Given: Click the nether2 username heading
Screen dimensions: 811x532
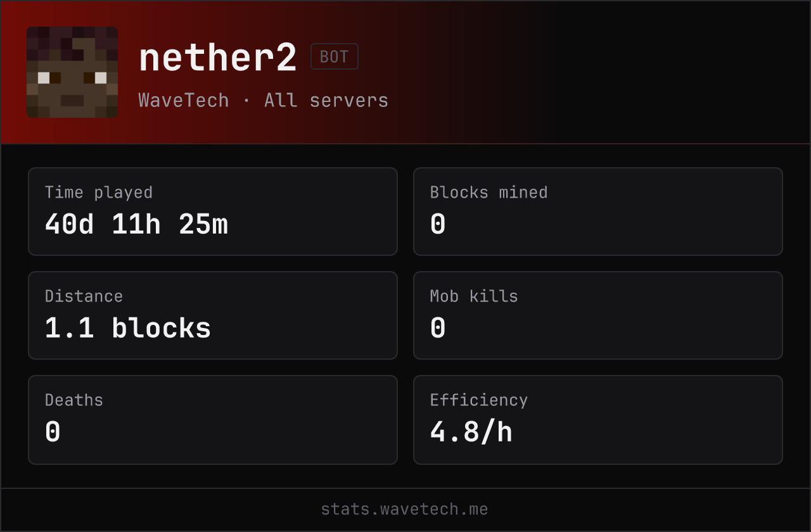Looking at the screenshot, I should click(x=218, y=57).
